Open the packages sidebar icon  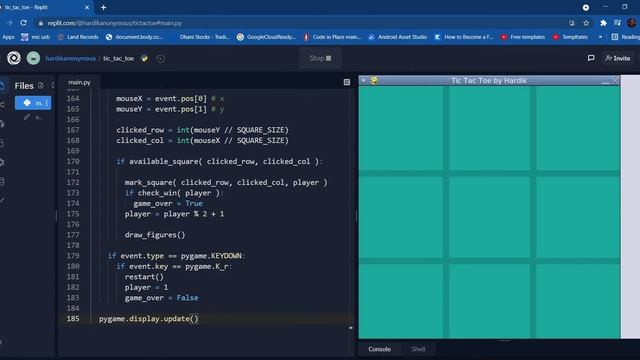pyautogui.click(x=2, y=124)
